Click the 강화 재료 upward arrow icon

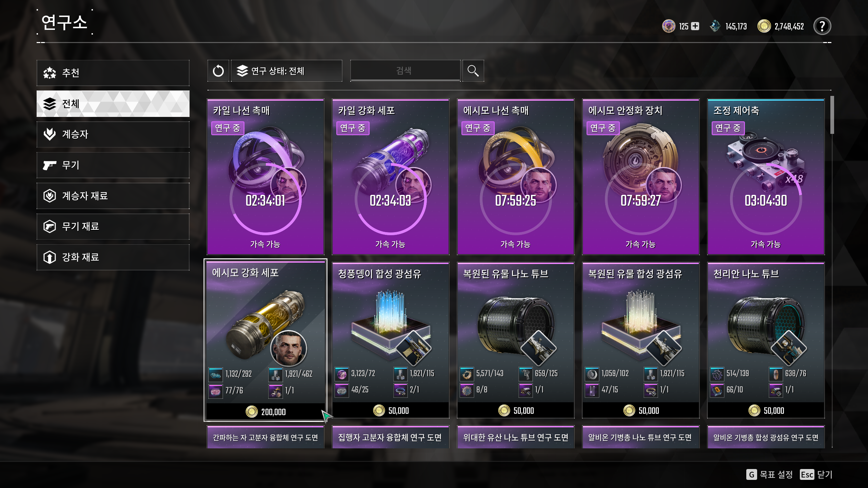click(50, 257)
